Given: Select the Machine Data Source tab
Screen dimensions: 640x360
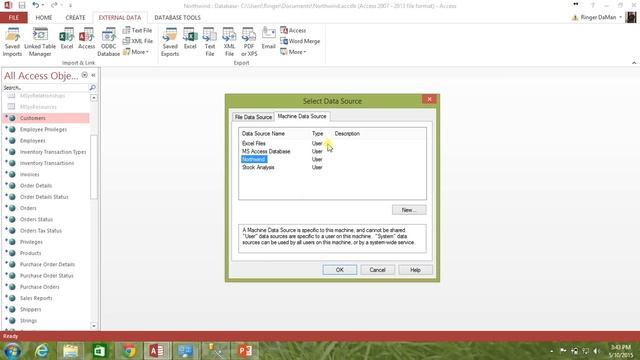Looking at the screenshot, I should pyautogui.click(x=302, y=116).
